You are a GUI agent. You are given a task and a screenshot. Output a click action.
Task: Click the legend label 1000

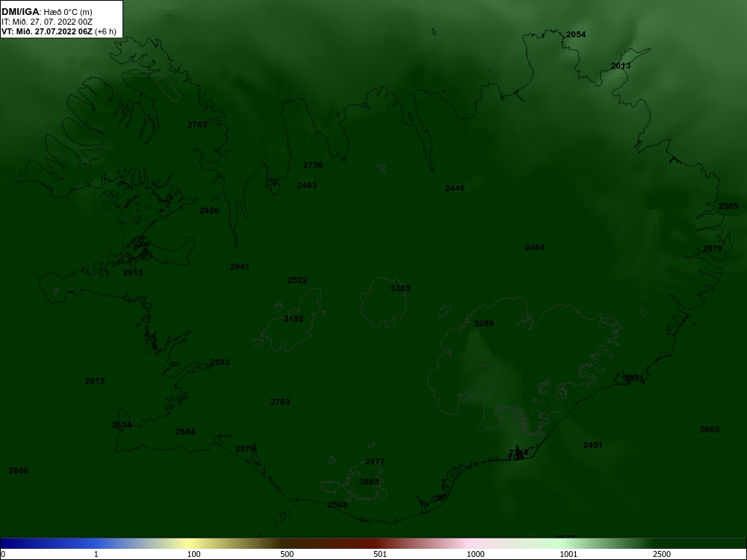[x=475, y=554]
